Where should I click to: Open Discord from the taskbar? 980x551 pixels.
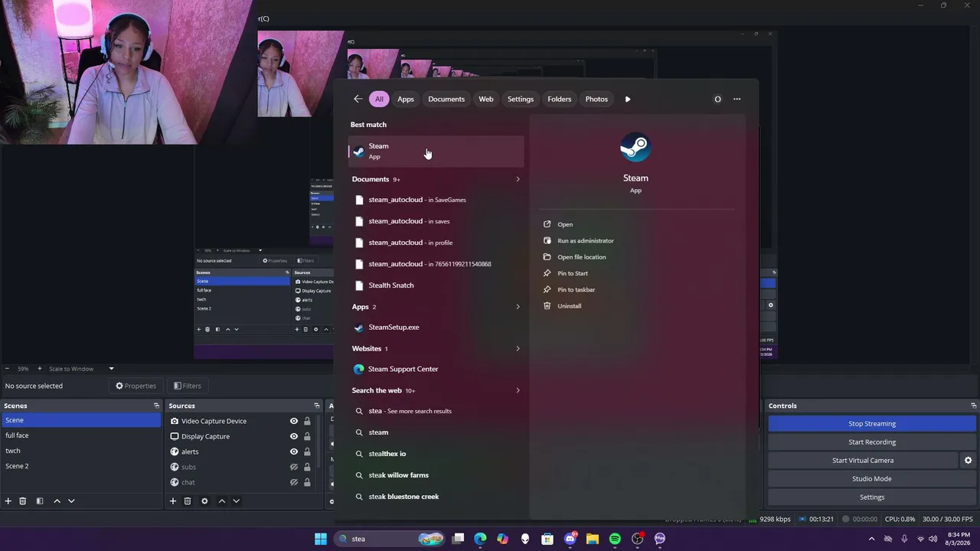(570, 539)
